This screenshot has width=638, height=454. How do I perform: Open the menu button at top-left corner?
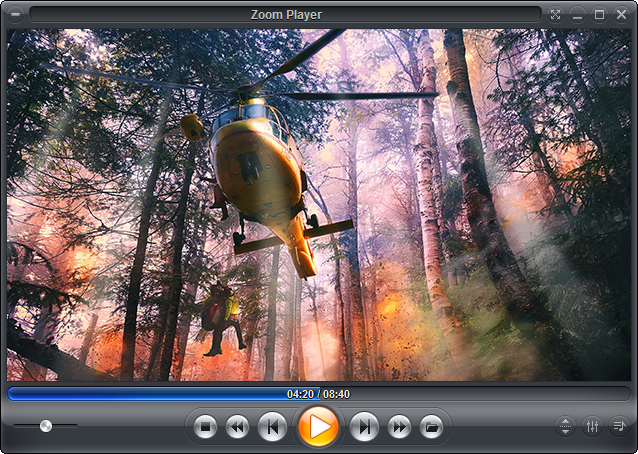click(15, 14)
